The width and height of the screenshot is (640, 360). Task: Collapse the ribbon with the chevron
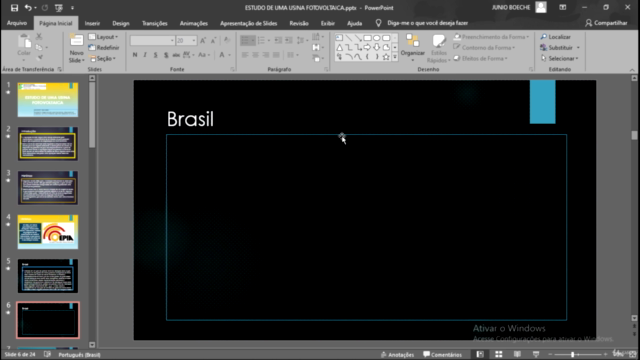[632, 70]
